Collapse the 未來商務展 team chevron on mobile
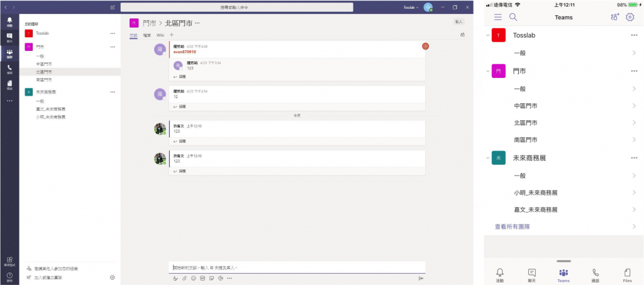This screenshot has width=644, height=285. (x=488, y=158)
